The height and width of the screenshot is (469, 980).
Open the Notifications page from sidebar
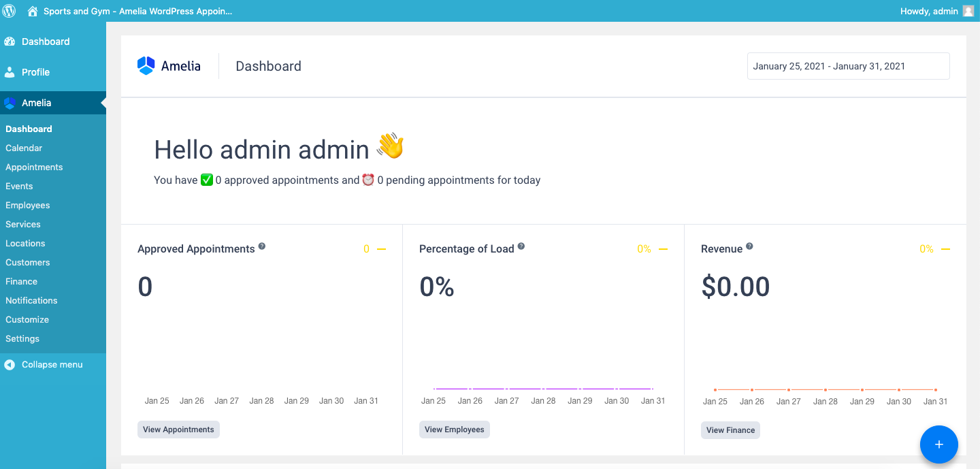(31, 300)
